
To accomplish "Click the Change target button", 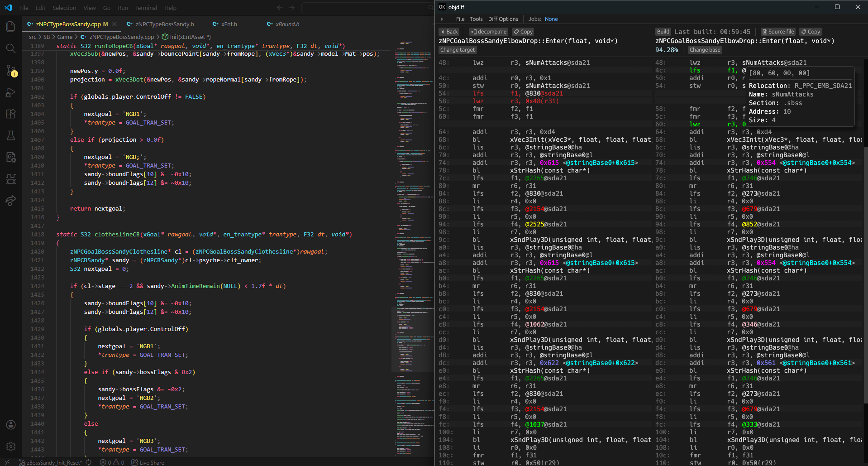I will 458,50.
